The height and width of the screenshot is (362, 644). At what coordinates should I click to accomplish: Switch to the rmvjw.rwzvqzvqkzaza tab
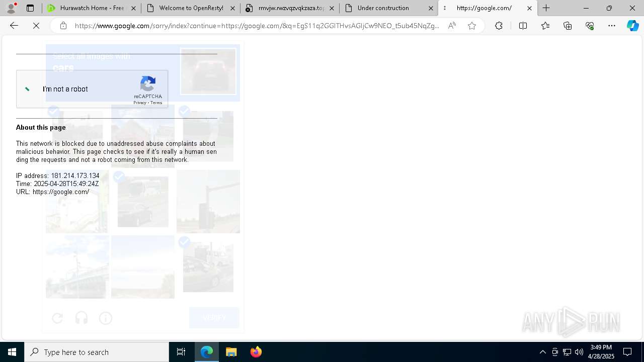click(x=289, y=8)
